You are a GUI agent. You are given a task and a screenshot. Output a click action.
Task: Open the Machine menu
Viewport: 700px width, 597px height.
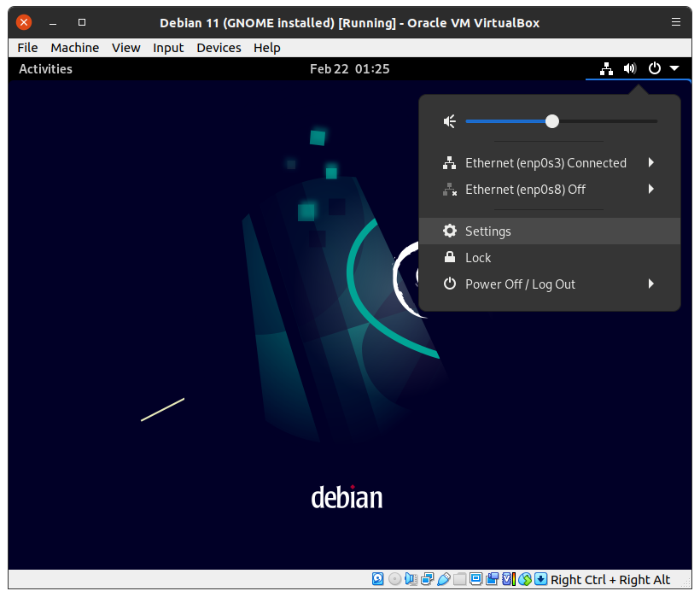74,48
